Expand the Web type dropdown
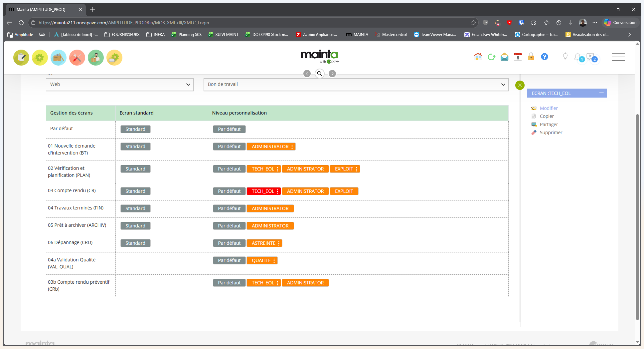 click(x=120, y=85)
